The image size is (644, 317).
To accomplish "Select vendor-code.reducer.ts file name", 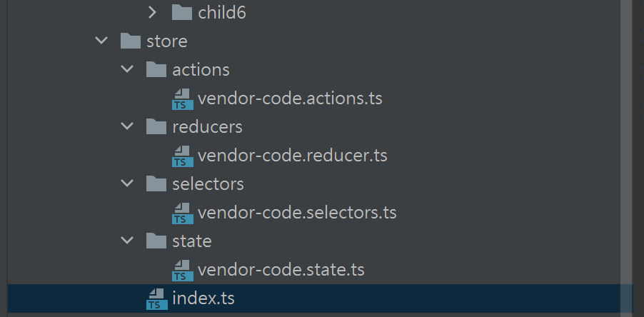I will [x=292, y=156].
